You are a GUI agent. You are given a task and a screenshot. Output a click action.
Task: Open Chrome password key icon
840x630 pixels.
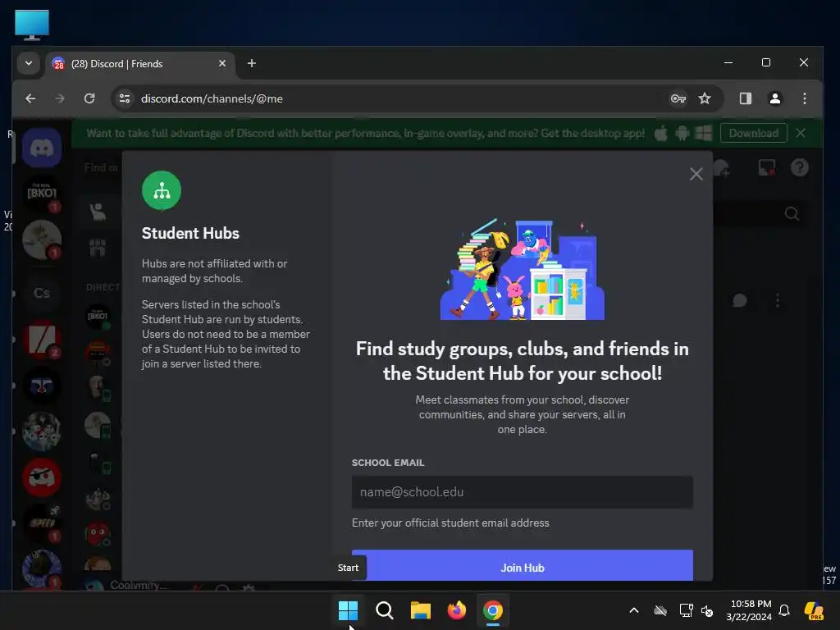(x=678, y=98)
